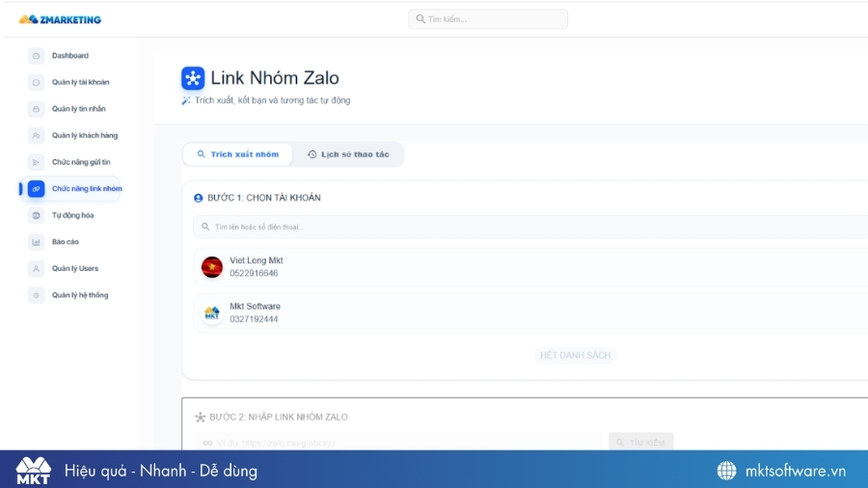868x488 pixels.
Task: Click the Quản lý khách hàng icon
Action: (36, 136)
